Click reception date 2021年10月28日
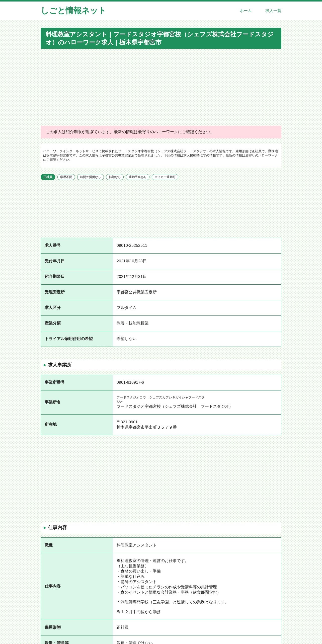The image size is (322, 644). coord(132,261)
